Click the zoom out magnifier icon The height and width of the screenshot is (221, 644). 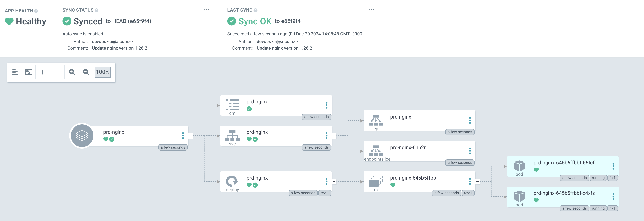click(x=86, y=72)
